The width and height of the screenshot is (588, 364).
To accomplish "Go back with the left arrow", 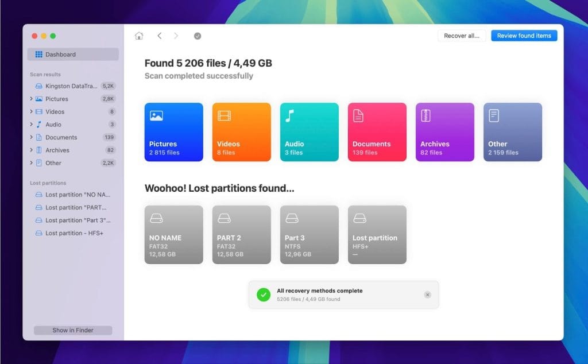I will (x=159, y=36).
